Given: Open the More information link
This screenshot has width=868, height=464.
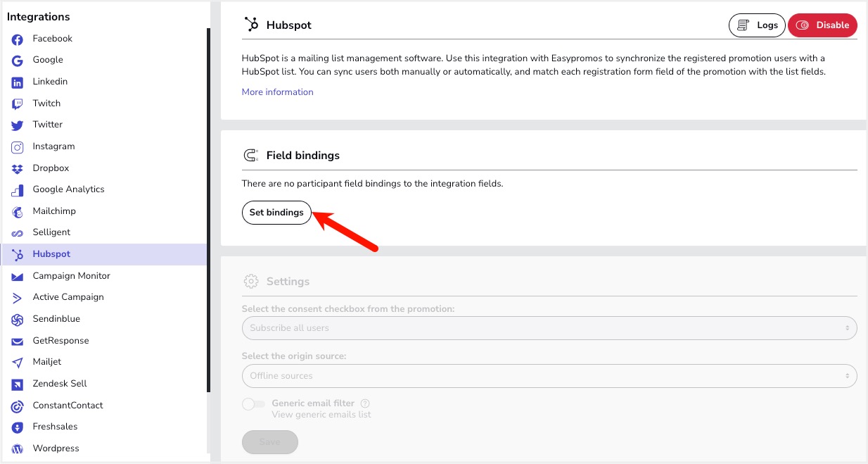Looking at the screenshot, I should pyautogui.click(x=277, y=92).
